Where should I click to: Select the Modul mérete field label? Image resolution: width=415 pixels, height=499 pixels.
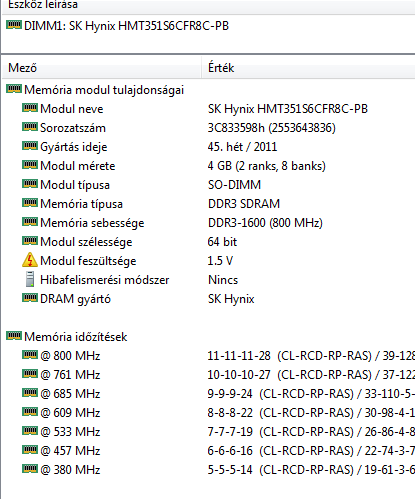click(x=78, y=166)
